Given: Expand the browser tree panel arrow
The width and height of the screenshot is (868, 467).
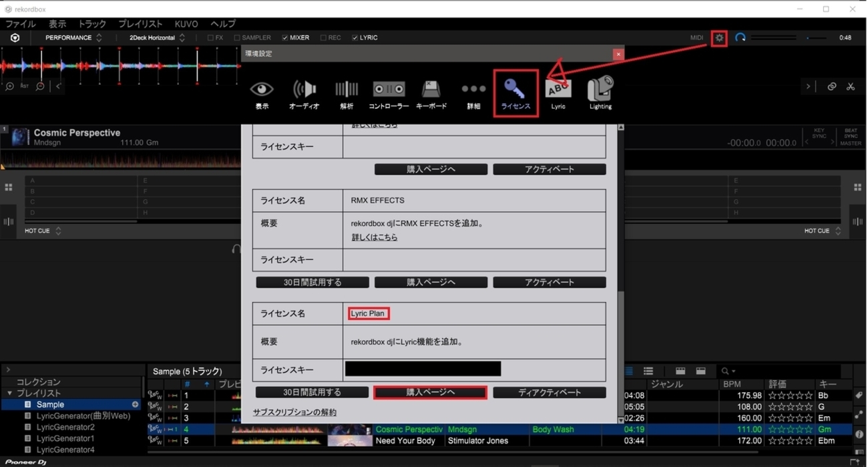Looking at the screenshot, I should click(x=8, y=369).
